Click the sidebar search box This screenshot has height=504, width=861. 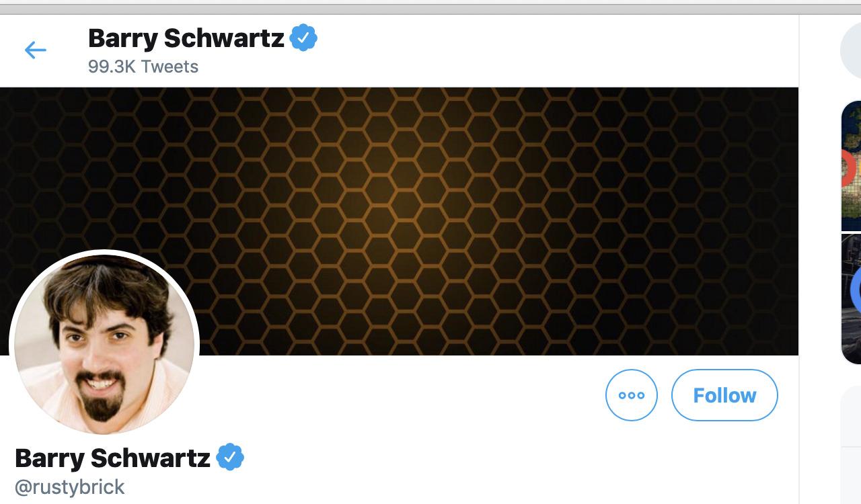pyautogui.click(x=852, y=50)
